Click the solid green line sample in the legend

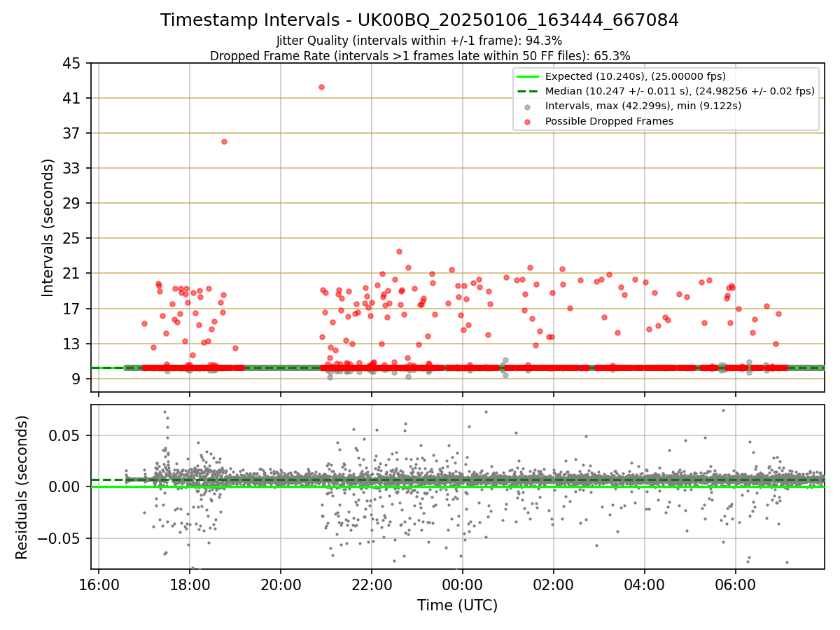(x=527, y=76)
